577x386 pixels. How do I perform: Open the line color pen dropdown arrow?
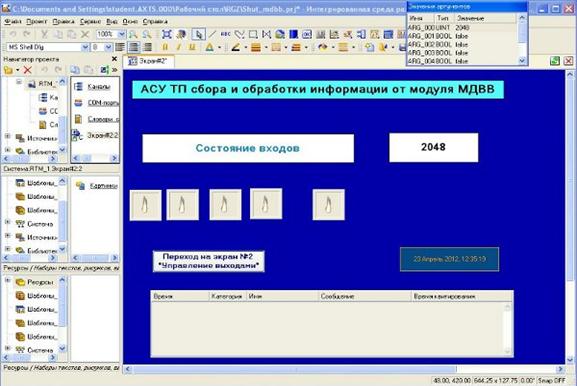click(245, 47)
